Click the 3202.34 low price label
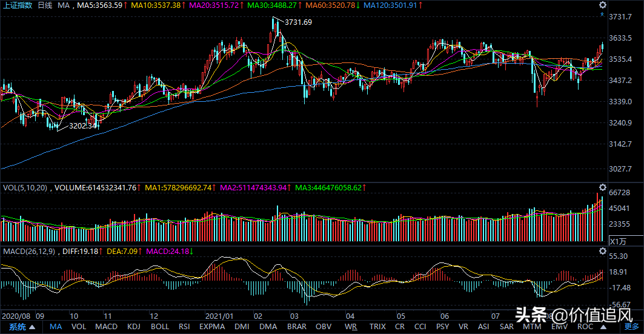Image resolution: width=644 pixels, height=334 pixels. click(x=84, y=126)
